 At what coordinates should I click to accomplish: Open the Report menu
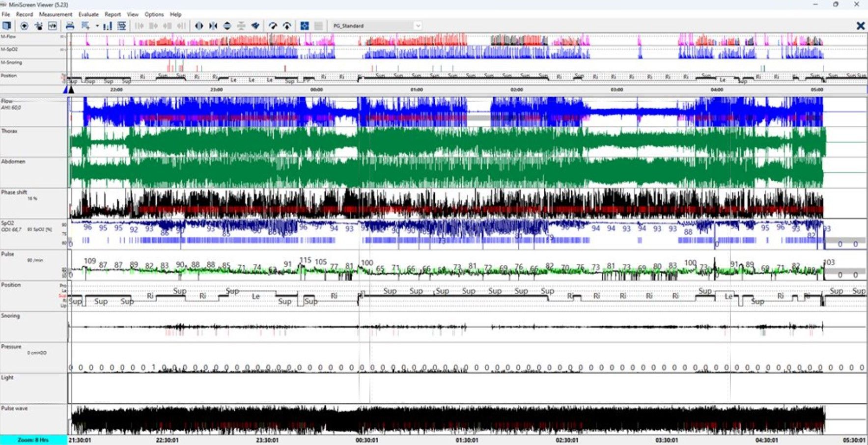coord(112,14)
